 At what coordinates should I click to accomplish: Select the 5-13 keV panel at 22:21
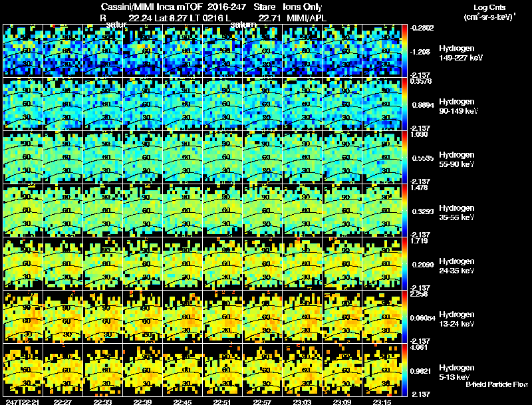[x=23, y=370]
